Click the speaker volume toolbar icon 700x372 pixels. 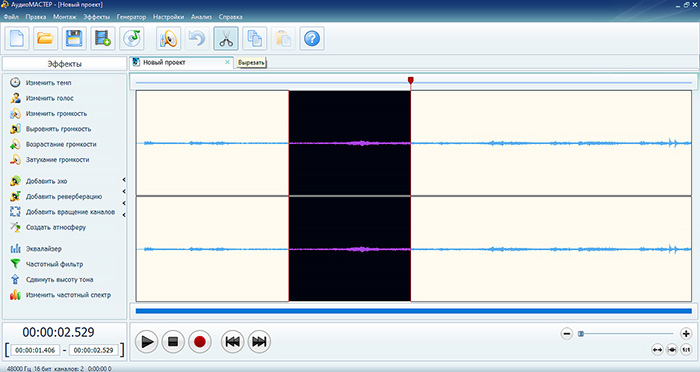tap(169, 38)
